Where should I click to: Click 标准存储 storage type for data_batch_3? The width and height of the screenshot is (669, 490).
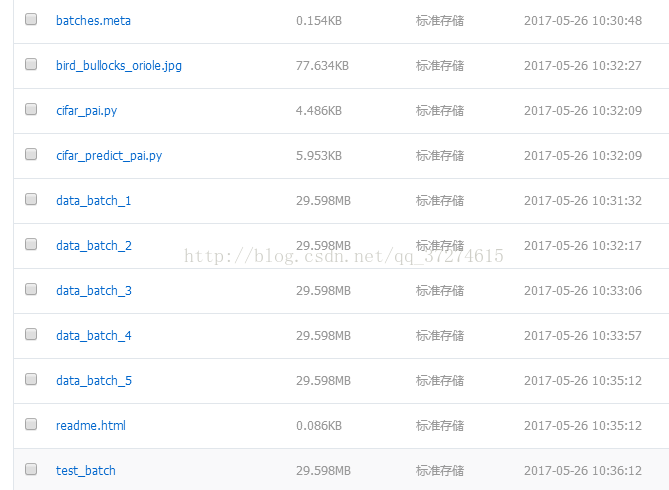440,291
